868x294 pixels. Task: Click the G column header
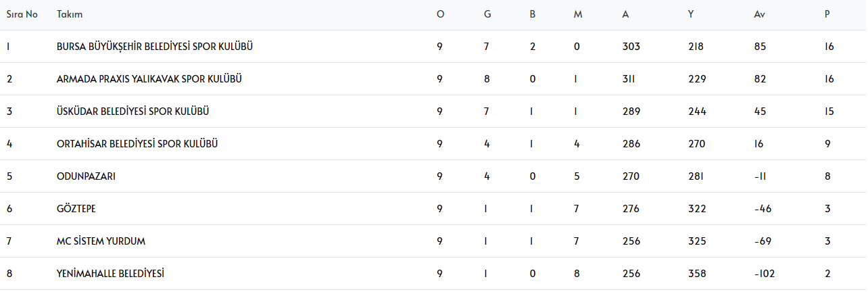(x=487, y=14)
